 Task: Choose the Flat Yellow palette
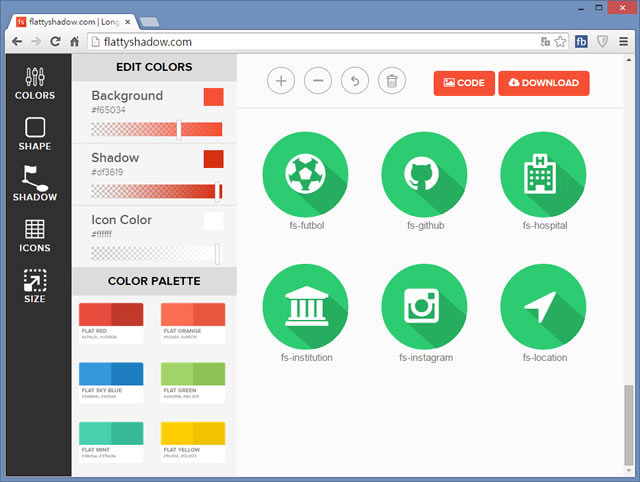click(x=193, y=442)
